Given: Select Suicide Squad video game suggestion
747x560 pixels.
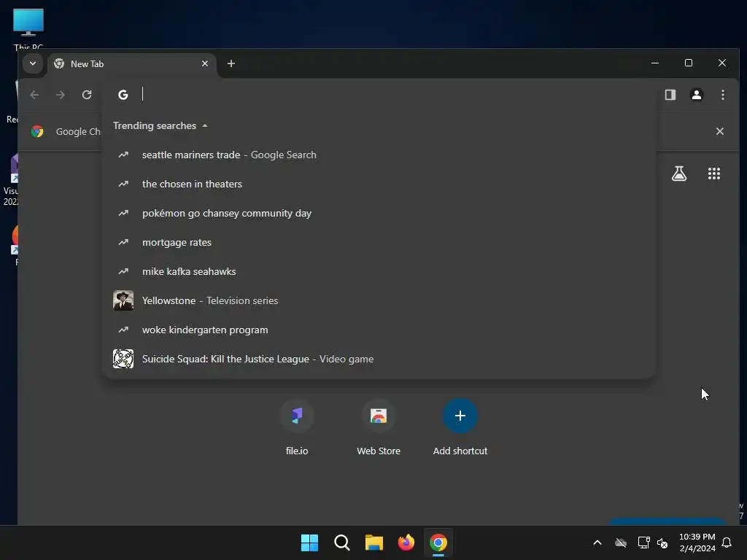Looking at the screenshot, I should [x=379, y=359].
